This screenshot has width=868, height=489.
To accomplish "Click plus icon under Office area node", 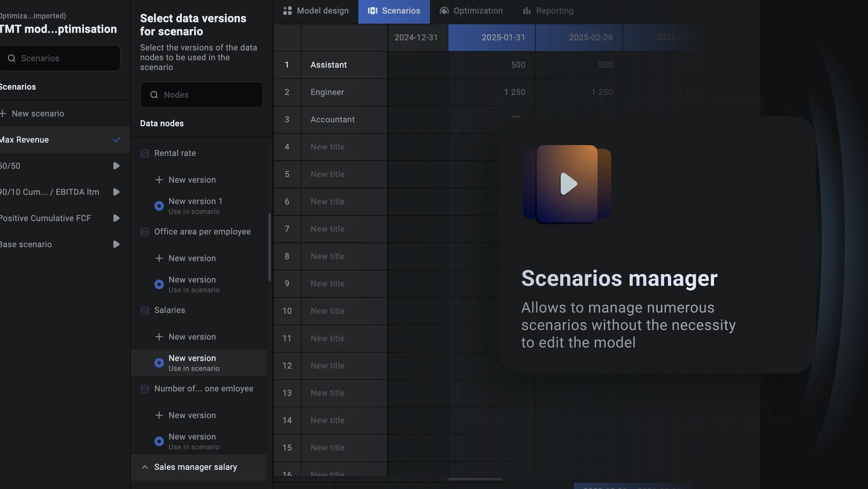I will tap(159, 258).
